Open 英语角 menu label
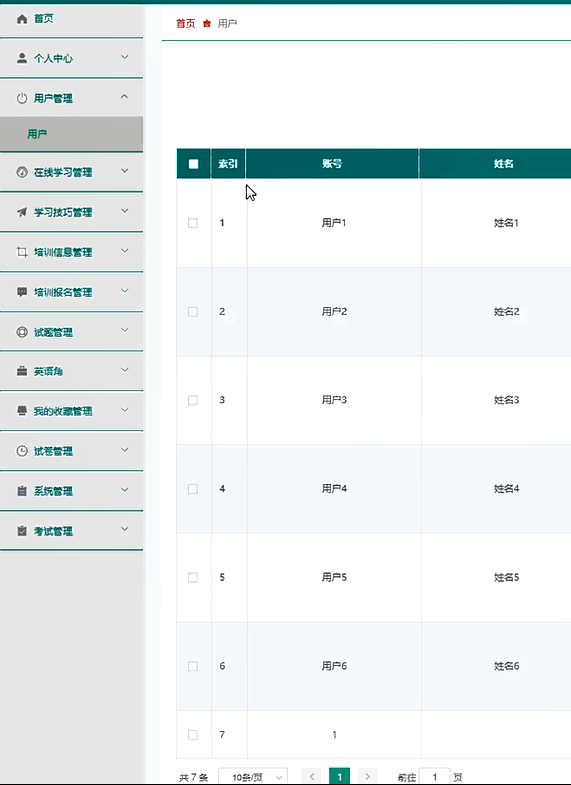 coord(48,371)
